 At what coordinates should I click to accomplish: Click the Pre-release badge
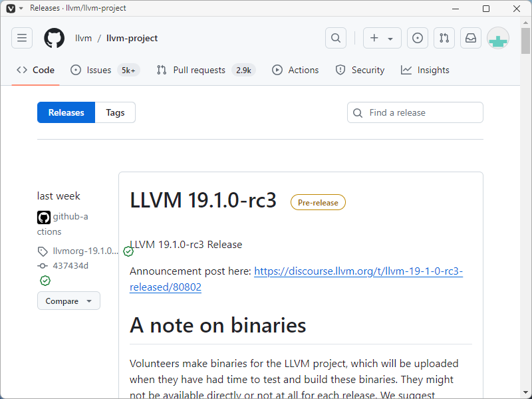pyautogui.click(x=318, y=202)
